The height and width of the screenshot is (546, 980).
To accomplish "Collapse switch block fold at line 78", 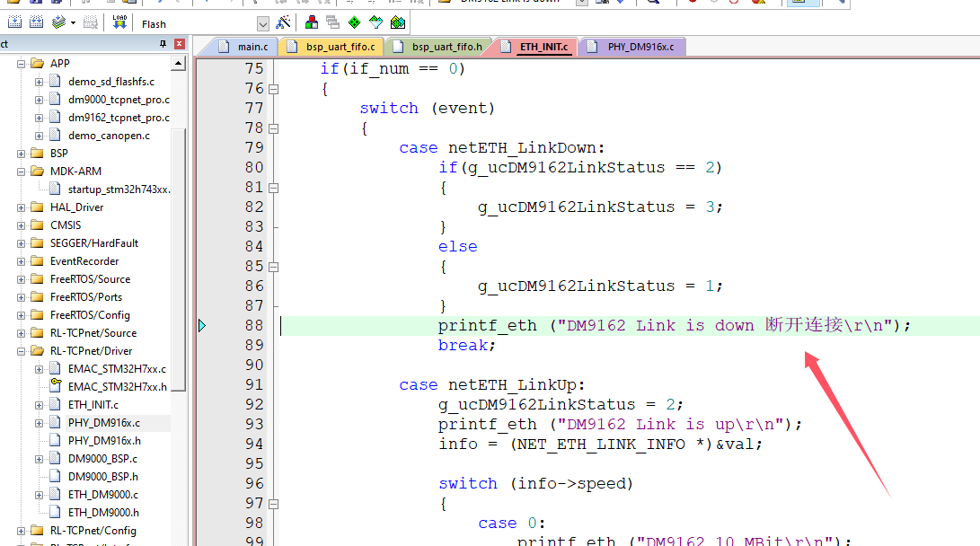I will coord(273,128).
